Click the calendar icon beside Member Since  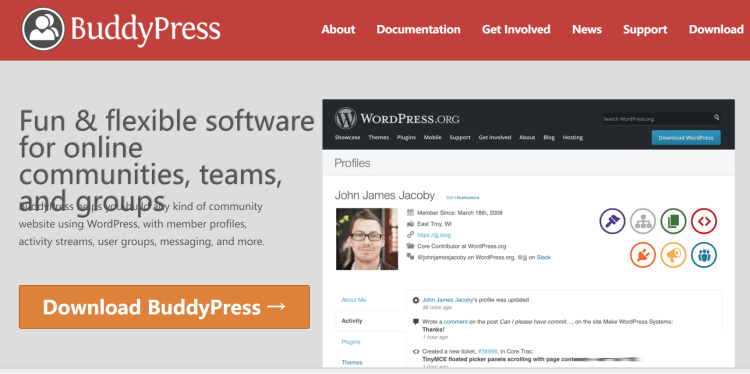pos(410,213)
